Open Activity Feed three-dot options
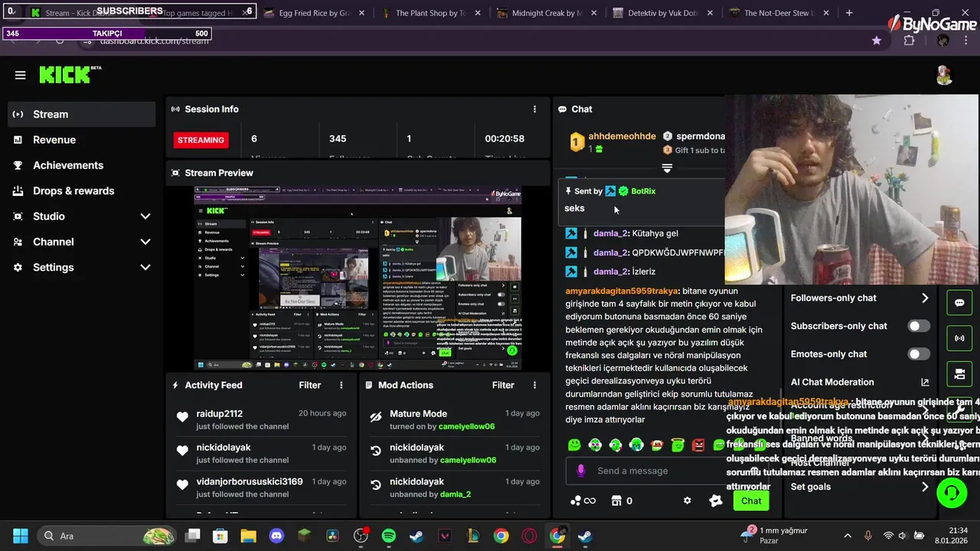This screenshot has width=980, height=551. 341,385
